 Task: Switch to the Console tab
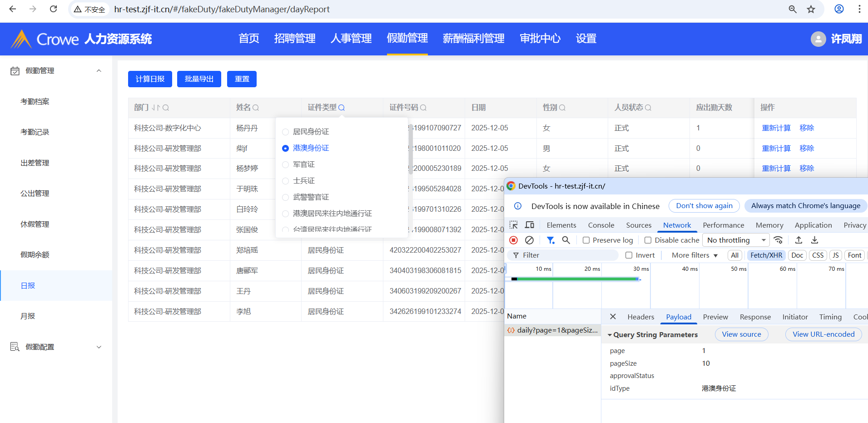point(601,225)
